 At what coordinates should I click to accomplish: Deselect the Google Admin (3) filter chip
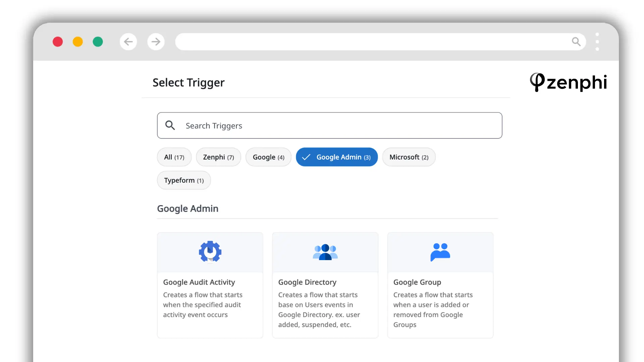337,157
